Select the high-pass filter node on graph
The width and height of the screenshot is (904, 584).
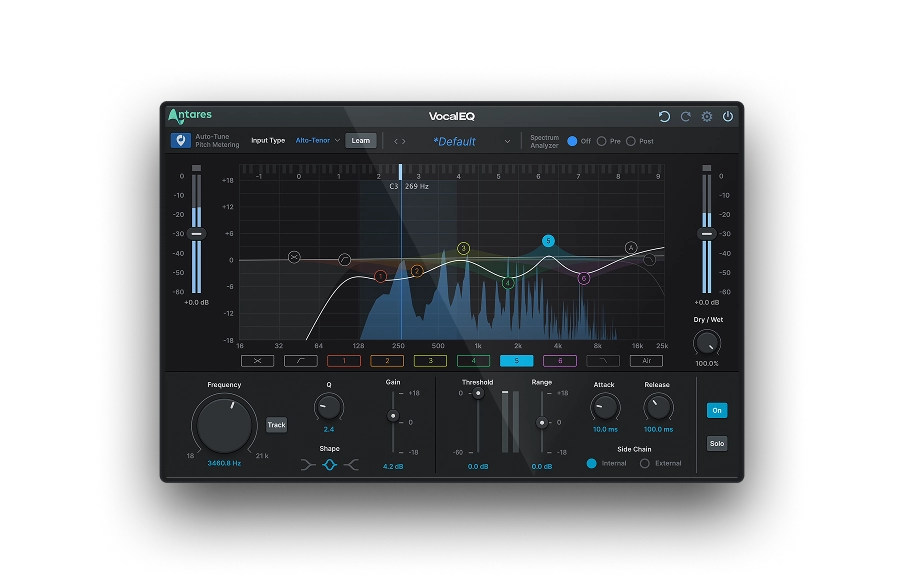pyautogui.click(x=344, y=259)
